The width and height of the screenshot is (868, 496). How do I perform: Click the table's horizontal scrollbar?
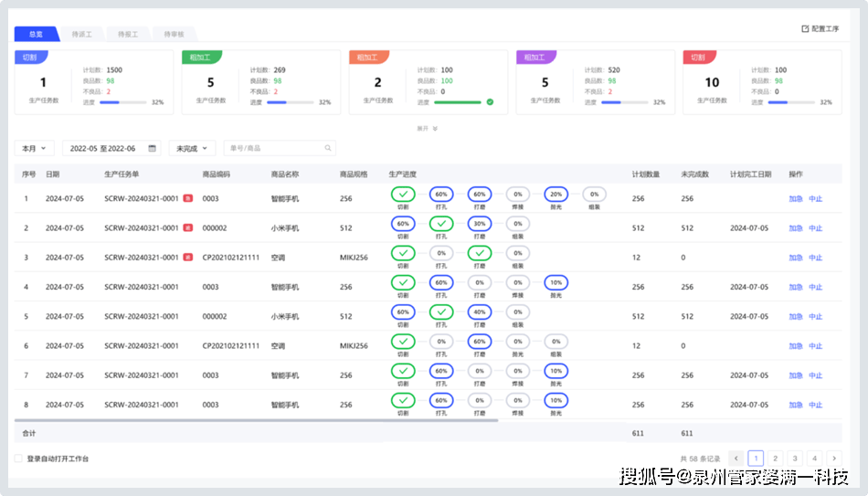point(257,421)
